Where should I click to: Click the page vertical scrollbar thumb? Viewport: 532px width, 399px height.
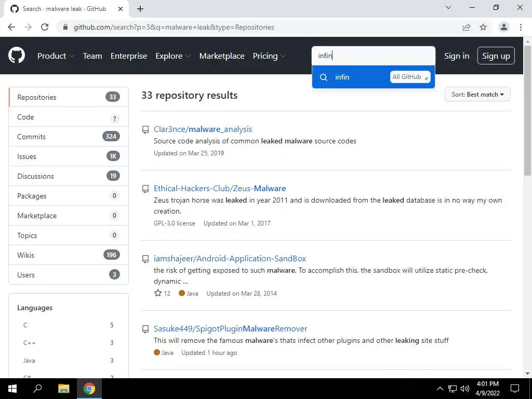pyautogui.click(x=527, y=110)
